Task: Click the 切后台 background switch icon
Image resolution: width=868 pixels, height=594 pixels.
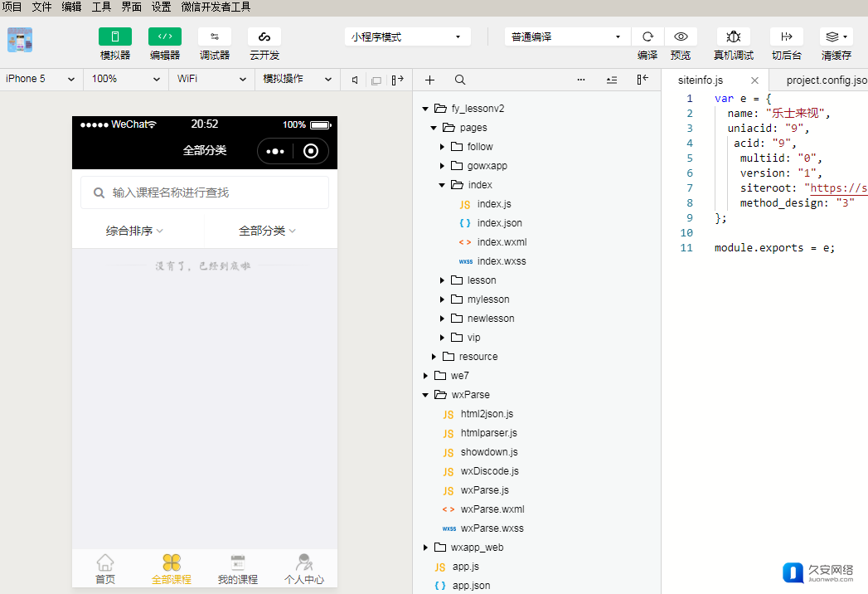Action: (x=787, y=37)
